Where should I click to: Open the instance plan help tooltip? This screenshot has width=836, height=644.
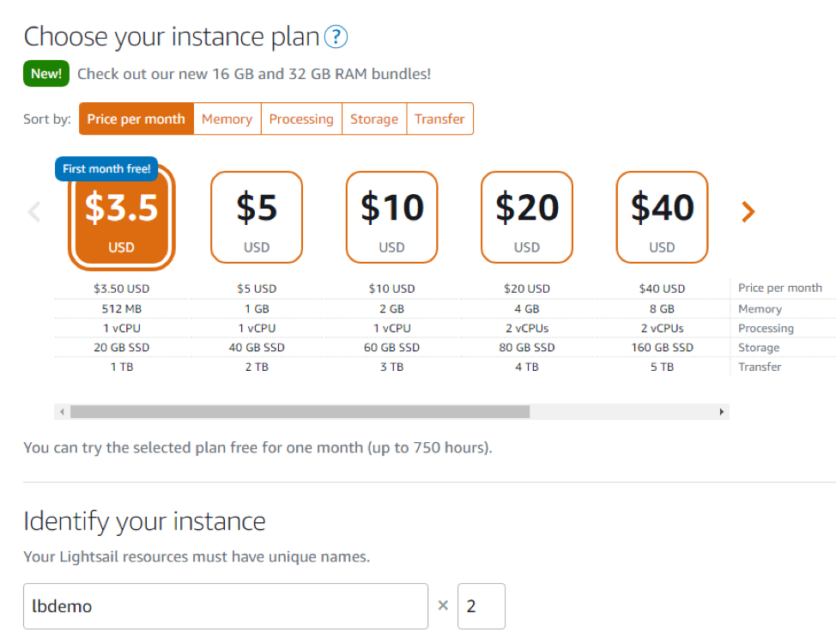coord(336,37)
